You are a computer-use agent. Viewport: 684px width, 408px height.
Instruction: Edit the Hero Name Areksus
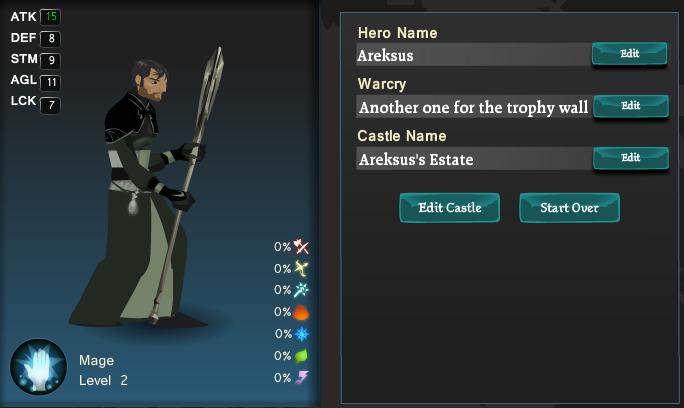coord(629,54)
